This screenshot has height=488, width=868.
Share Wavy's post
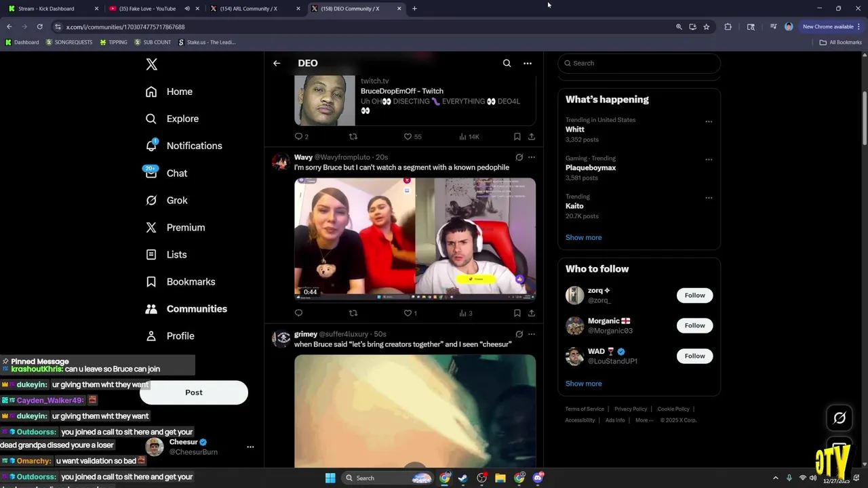[x=532, y=313]
